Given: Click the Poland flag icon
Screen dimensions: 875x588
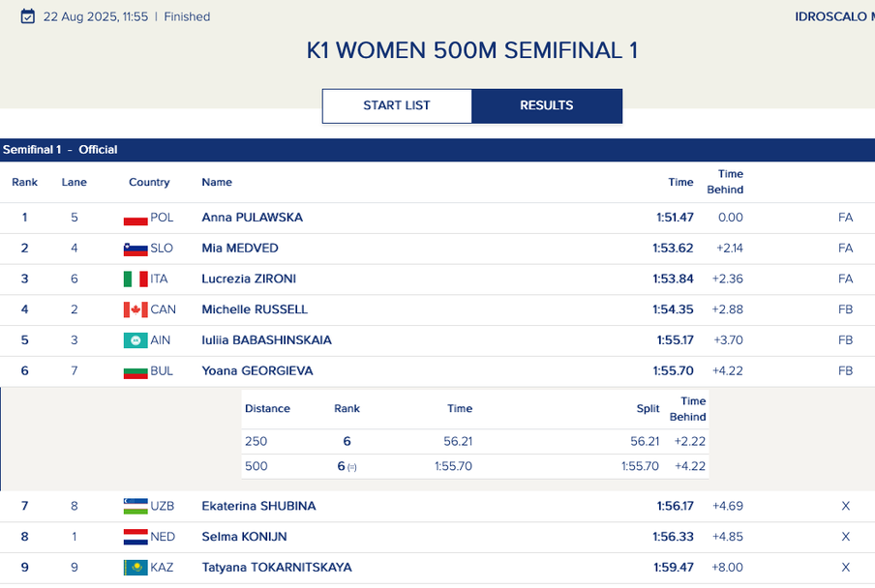Looking at the screenshot, I should [x=136, y=219].
